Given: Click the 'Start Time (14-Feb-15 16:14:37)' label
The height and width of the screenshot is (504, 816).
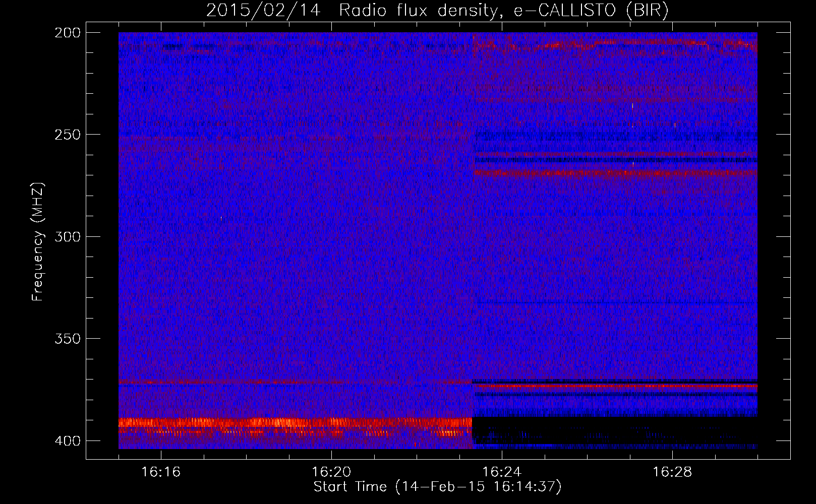Looking at the screenshot, I should click(x=437, y=487).
